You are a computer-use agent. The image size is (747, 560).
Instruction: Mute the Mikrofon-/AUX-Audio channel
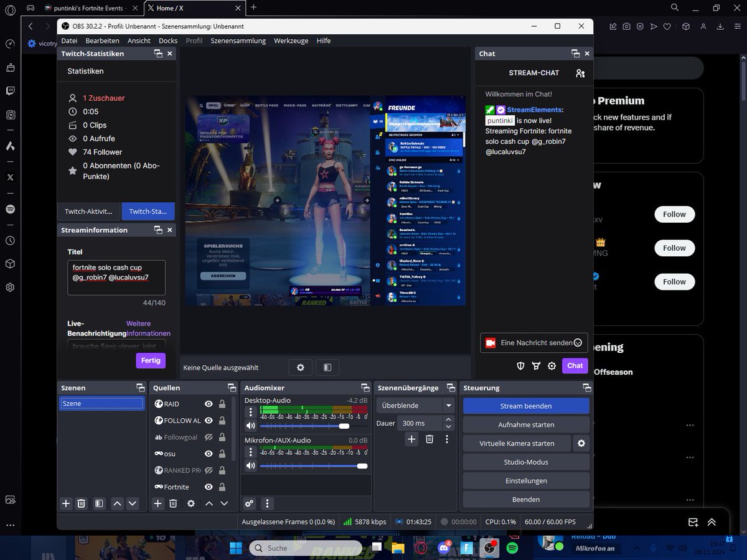pyautogui.click(x=250, y=465)
